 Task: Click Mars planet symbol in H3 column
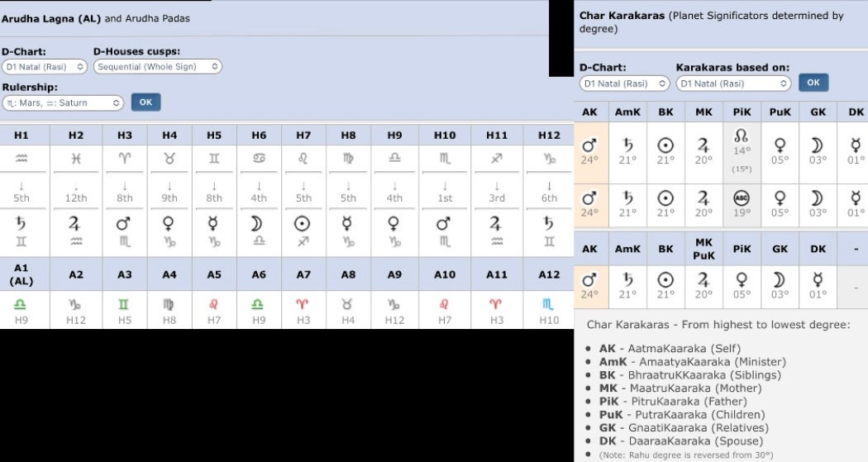point(123,223)
